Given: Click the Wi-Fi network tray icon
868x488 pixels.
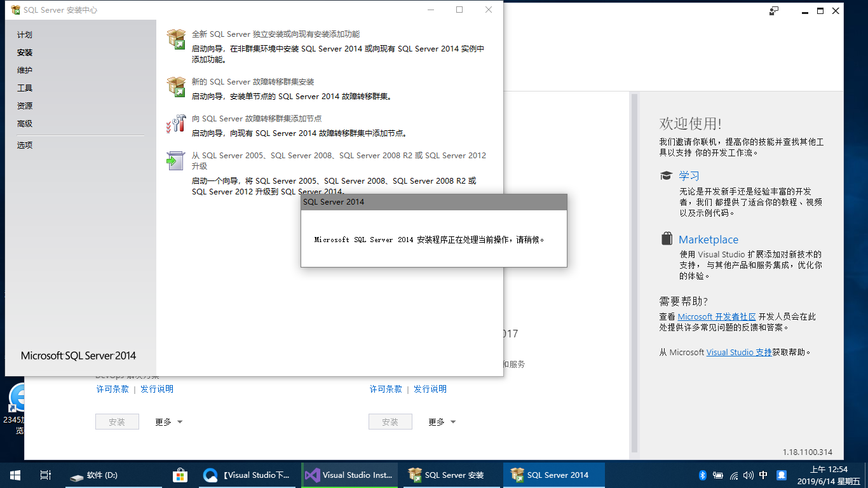Looking at the screenshot, I should 734,475.
